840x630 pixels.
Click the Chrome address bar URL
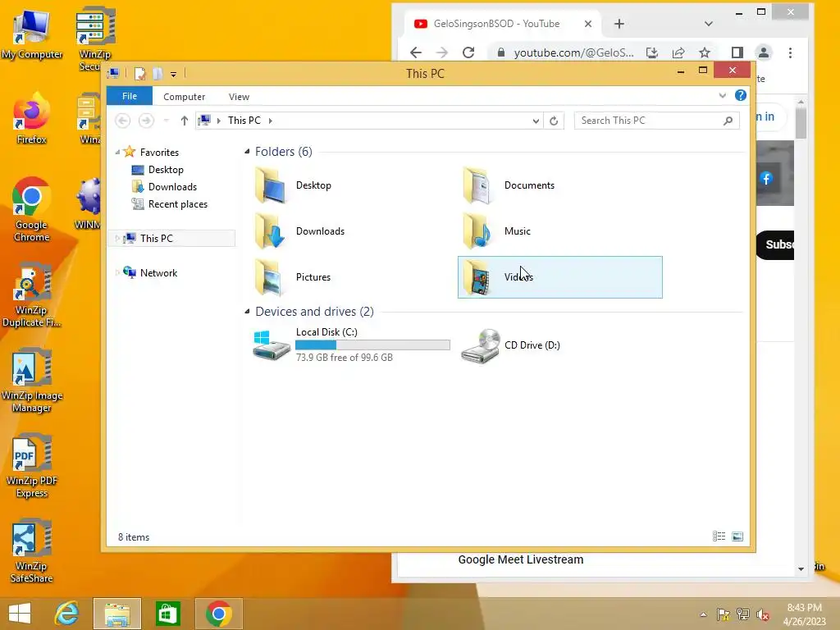(573, 52)
